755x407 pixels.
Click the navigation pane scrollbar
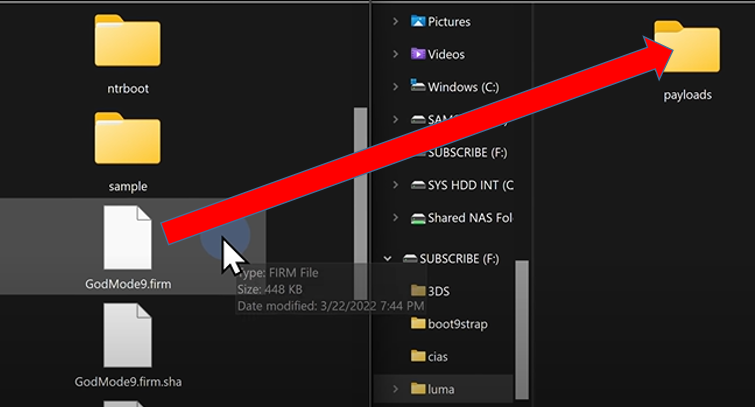click(x=522, y=330)
